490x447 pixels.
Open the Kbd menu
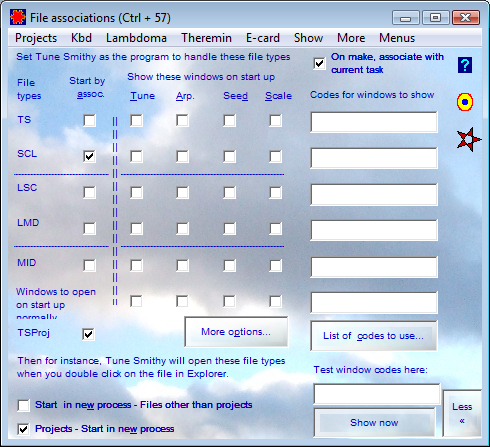(x=81, y=38)
